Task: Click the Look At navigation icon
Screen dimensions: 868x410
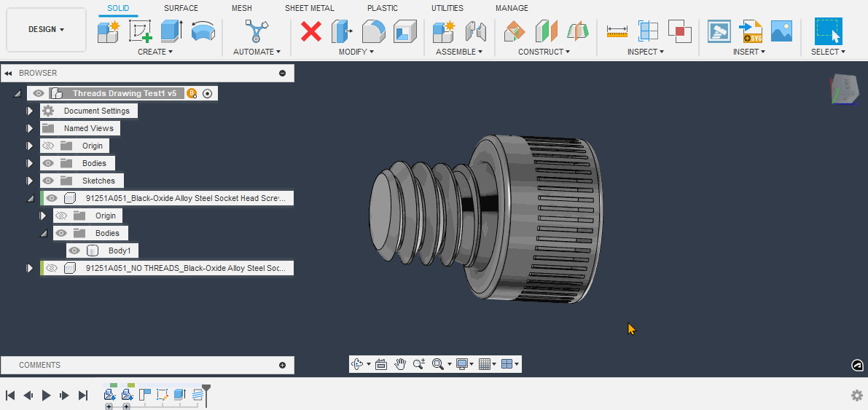Action: tap(381, 364)
